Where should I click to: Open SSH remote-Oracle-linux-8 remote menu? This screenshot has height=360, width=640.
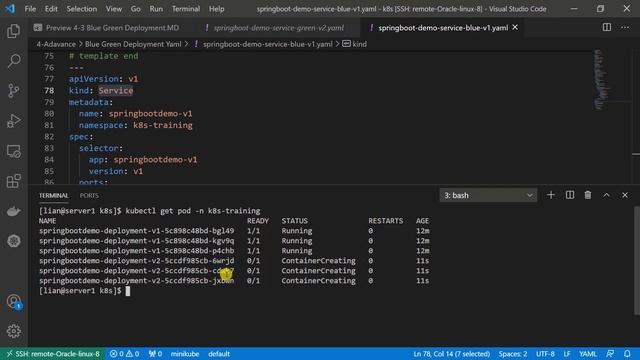pos(53,353)
